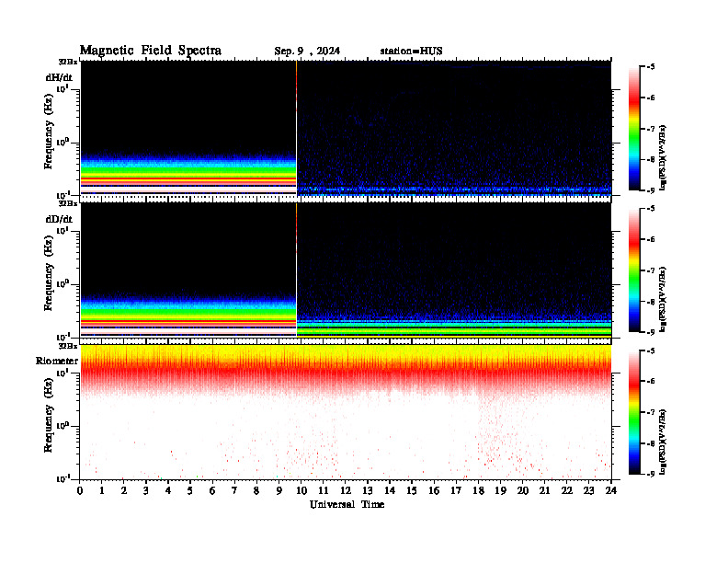
Task: Click hour "21" on the Universal Time axis
Action: pyautogui.click(x=544, y=490)
